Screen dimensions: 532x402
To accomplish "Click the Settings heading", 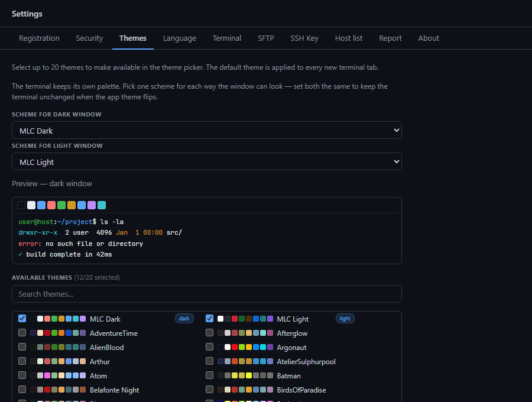I will pos(27,14).
